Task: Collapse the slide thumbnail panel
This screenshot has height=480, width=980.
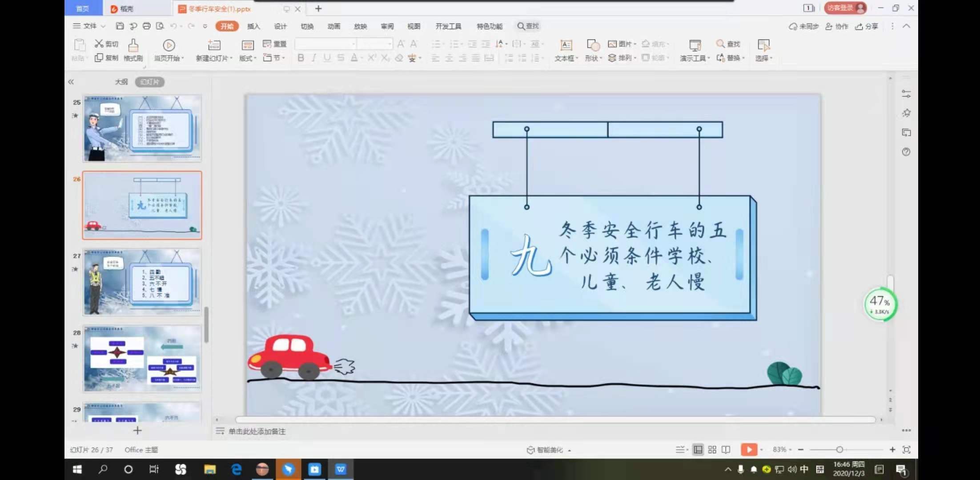Action: tap(71, 82)
